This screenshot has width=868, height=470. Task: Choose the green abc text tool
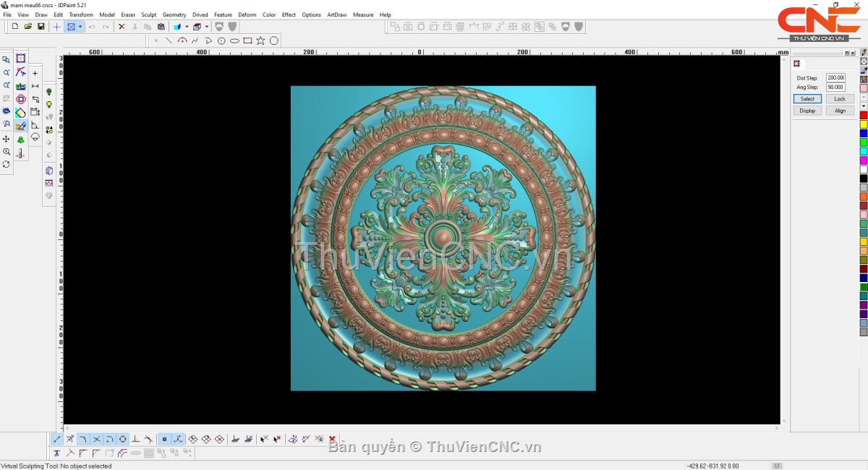coord(21,86)
